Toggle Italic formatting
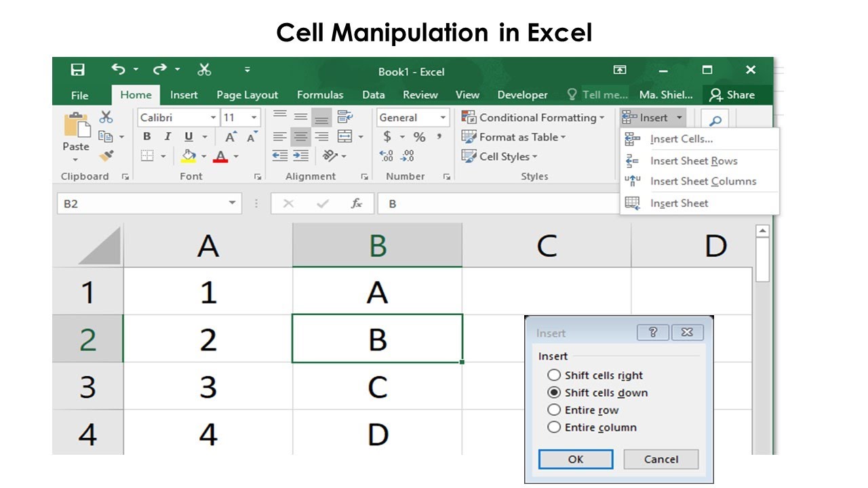868x488 pixels. 167,137
